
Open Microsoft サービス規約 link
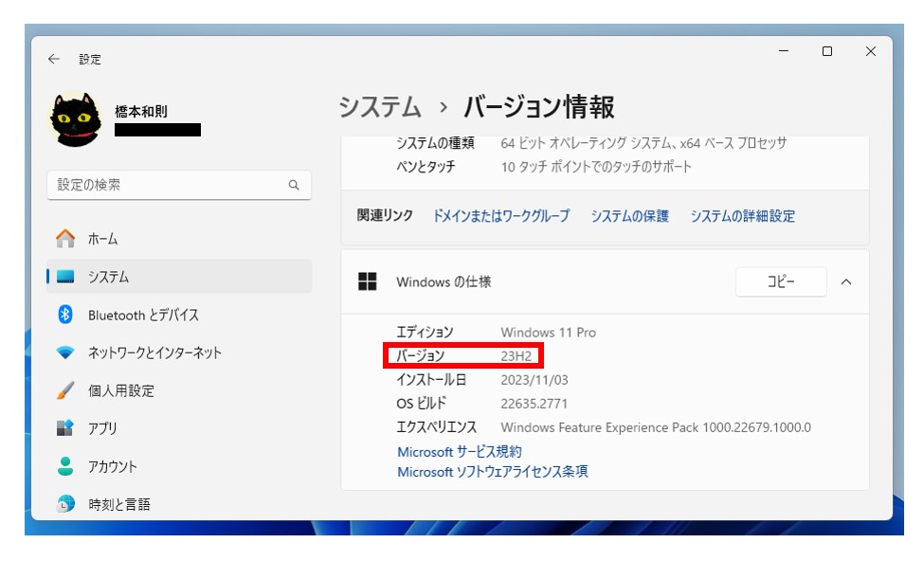(x=460, y=452)
